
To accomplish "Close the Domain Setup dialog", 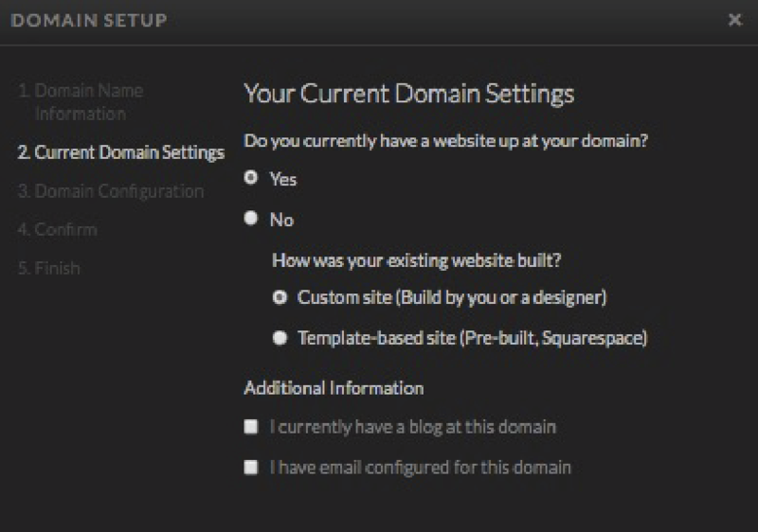I will 735,20.
